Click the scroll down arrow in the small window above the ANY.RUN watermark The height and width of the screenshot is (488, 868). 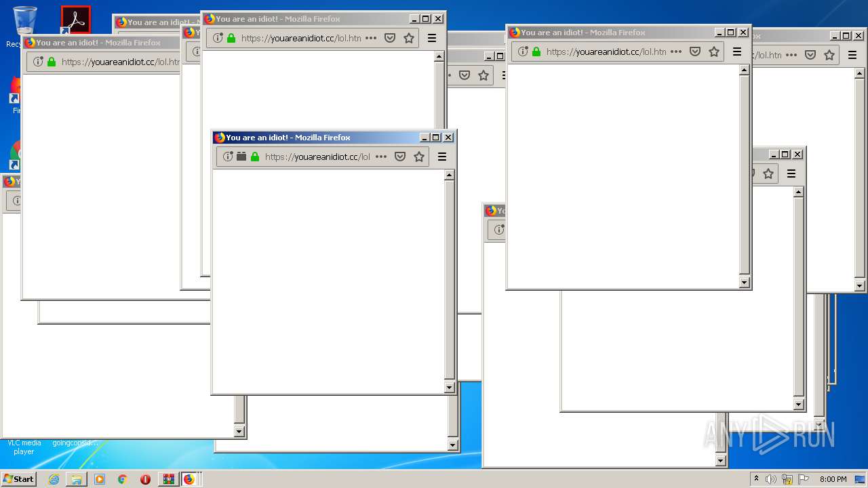(798, 405)
